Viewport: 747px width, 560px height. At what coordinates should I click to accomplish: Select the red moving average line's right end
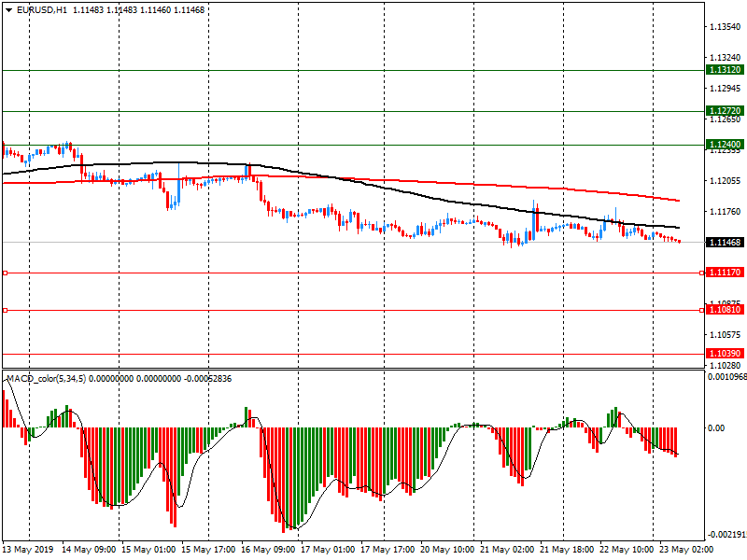(677, 200)
